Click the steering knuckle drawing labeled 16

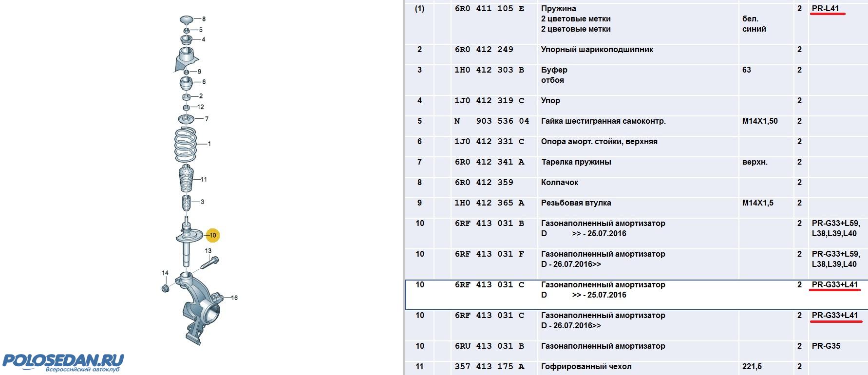pos(201,307)
